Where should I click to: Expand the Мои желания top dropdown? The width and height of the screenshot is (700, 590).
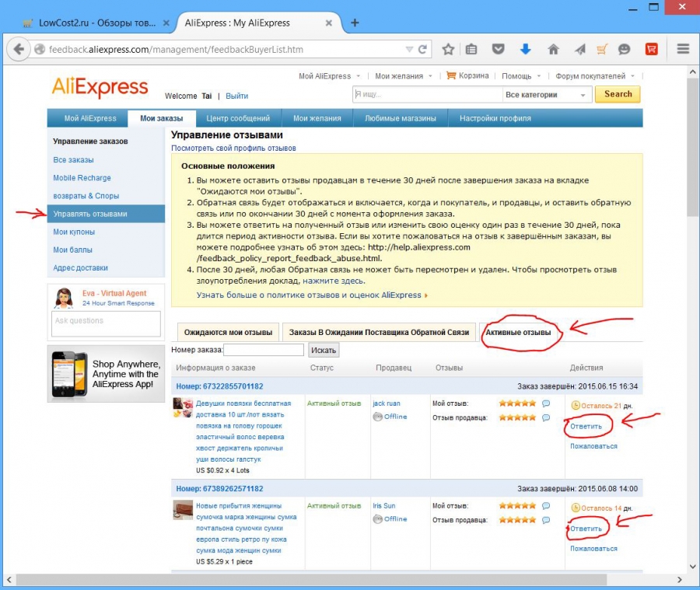click(x=403, y=76)
